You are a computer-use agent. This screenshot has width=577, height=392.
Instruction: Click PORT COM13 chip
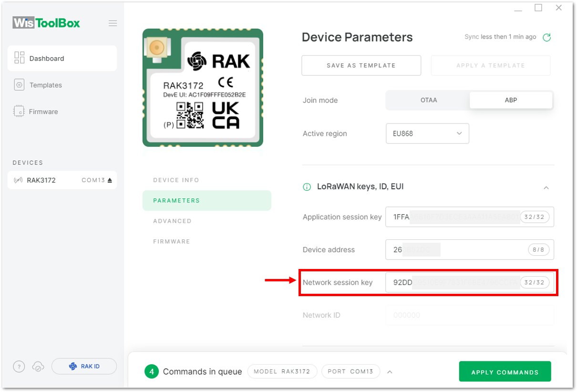click(x=350, y=371)
